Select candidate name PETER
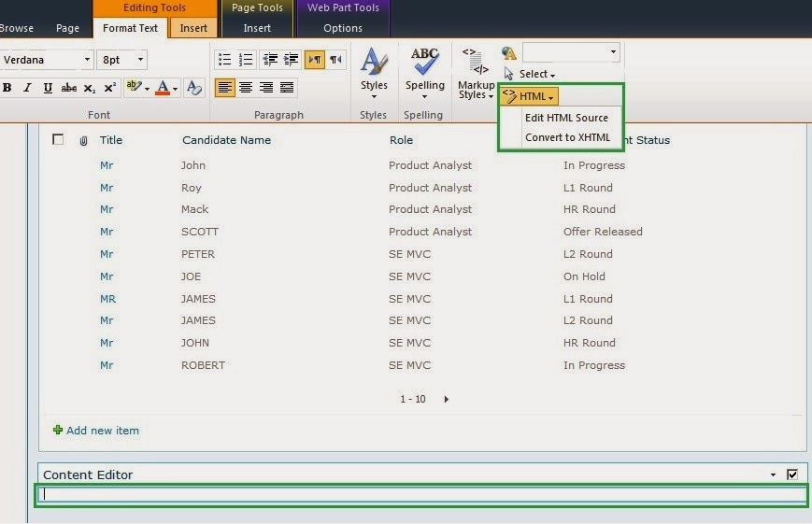 coord(198,254)
